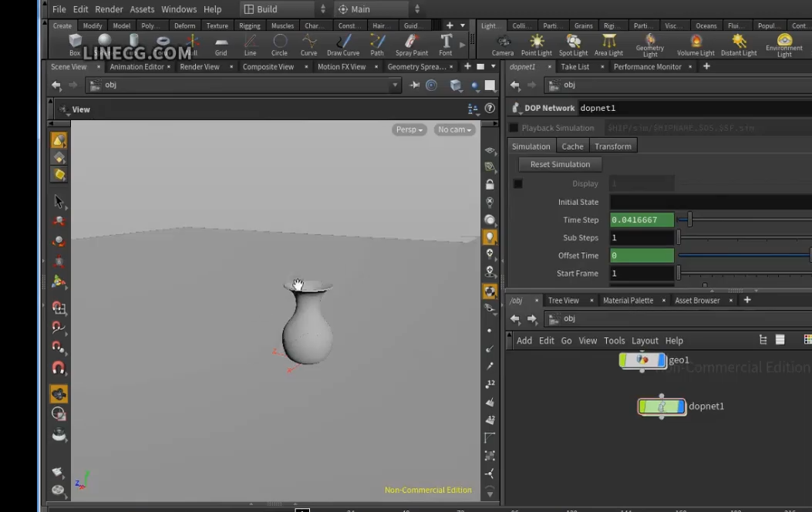Open the network editor Layout menu
Image resolution: width=812 pixels, height=512 pixels.
tap(645, 341)
